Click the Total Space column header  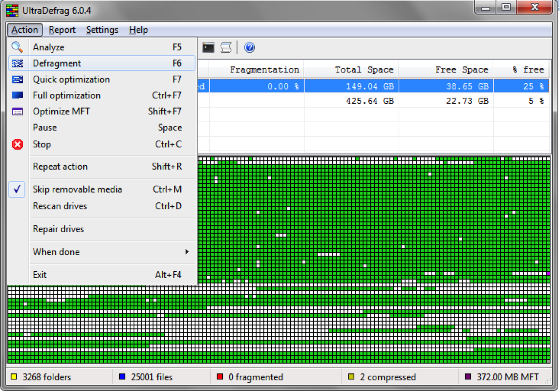(x=351, y=70)
